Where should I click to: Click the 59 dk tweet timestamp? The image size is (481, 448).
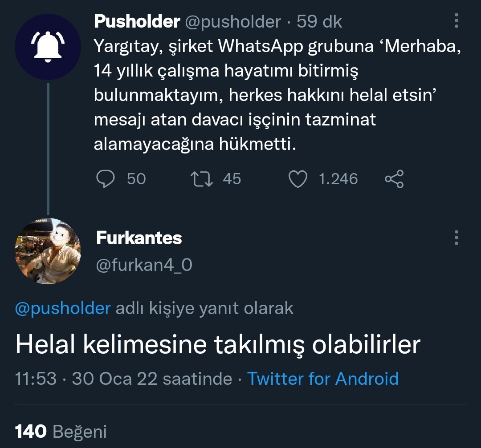click(x=319, y=21)
